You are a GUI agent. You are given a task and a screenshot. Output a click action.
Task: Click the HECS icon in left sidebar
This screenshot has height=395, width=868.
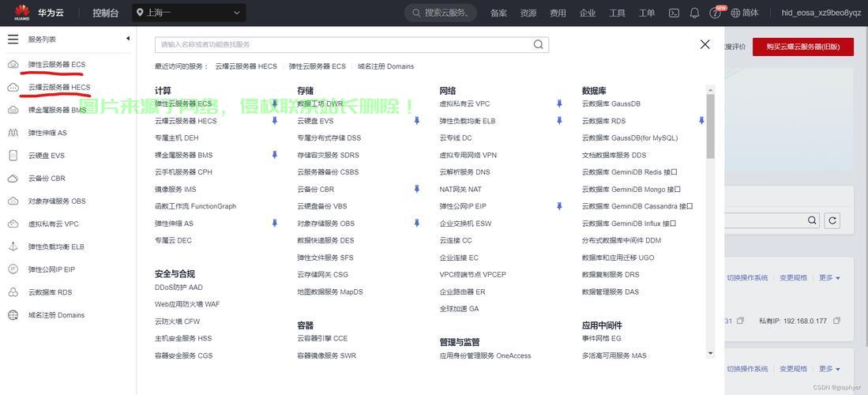(x=13, y=87)
